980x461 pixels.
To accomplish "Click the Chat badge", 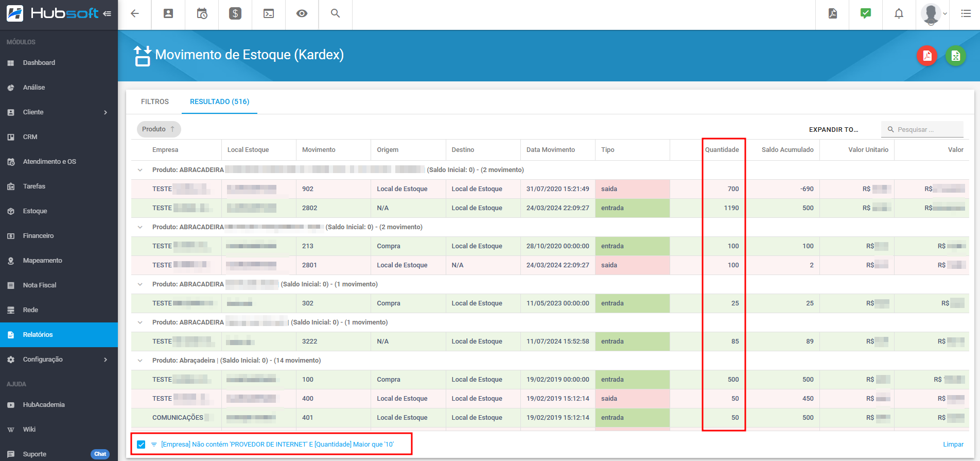I will coord(100,454).
